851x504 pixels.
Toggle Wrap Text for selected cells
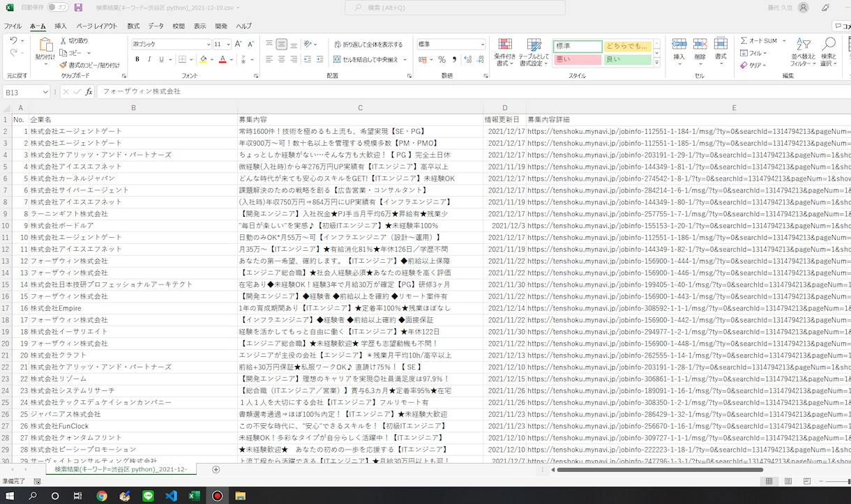(x=368, y=44)
